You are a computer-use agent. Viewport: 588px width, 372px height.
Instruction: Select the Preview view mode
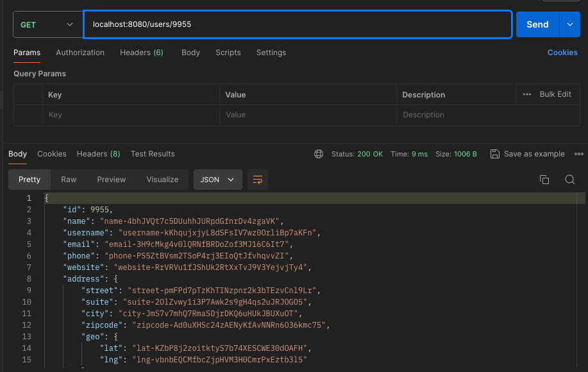(112, 180)
